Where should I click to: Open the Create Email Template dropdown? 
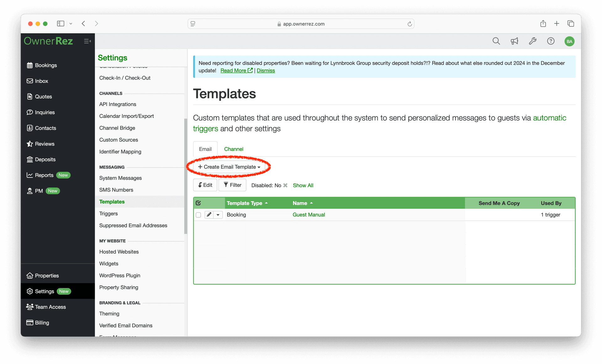click(229, 167)
